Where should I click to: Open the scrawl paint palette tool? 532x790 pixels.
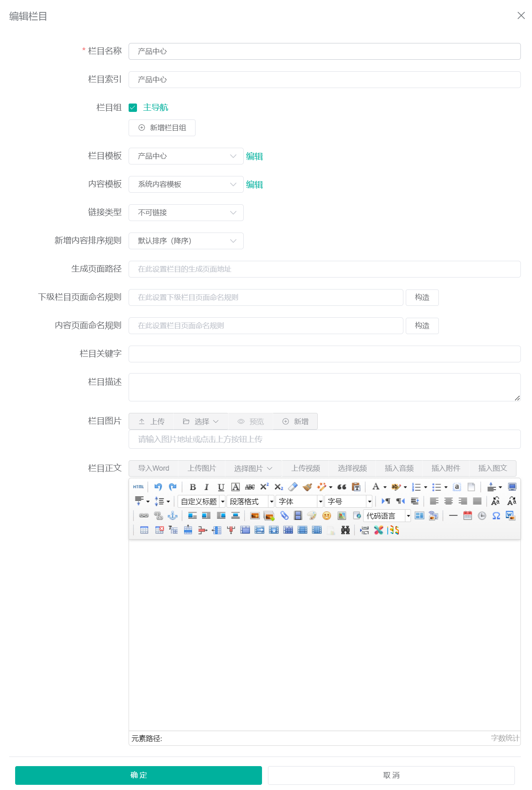pyautogui.click(x=312, y=516)
